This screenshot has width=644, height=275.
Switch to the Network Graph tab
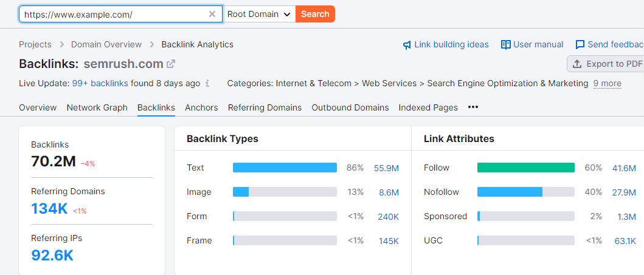click(x=97, y=107)
